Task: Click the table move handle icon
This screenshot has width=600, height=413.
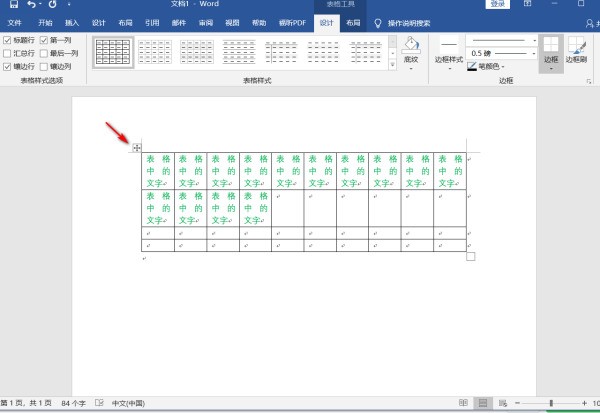Action: point(137,148)
